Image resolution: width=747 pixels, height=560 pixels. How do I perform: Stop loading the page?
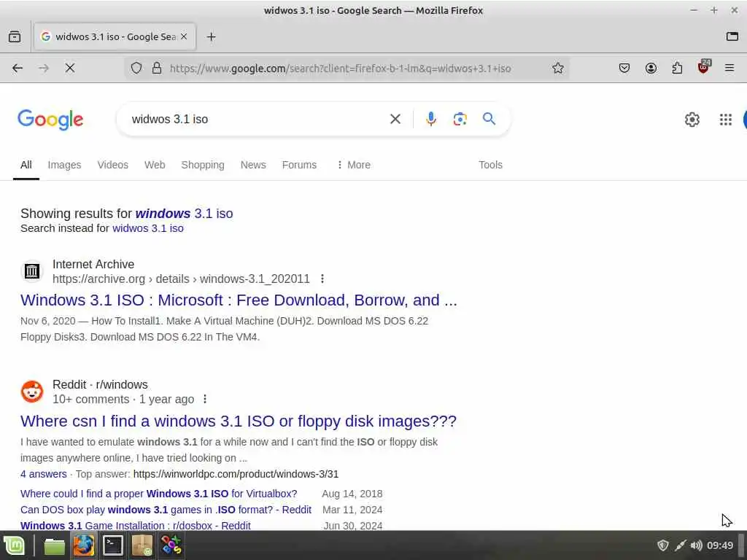[x=70, y=68]
